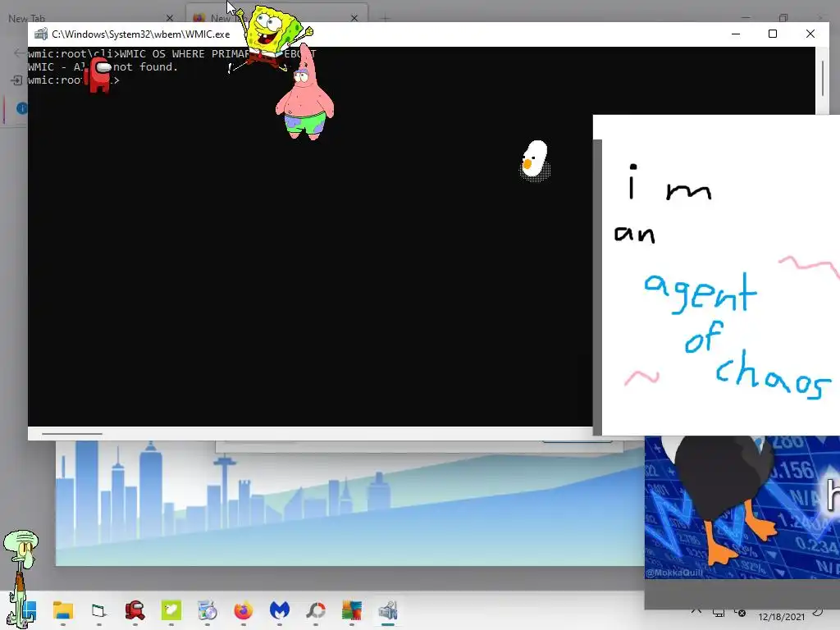Open the notification moon icon in tray
840x630 pixels.
818,611
